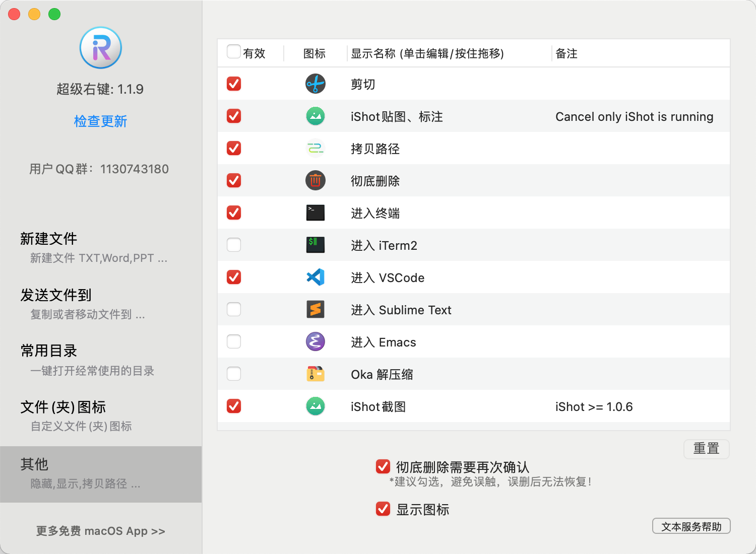The image size is (756, 554).
Task: Click the trash icon for 彻底删除
Action: pos(316,180)
